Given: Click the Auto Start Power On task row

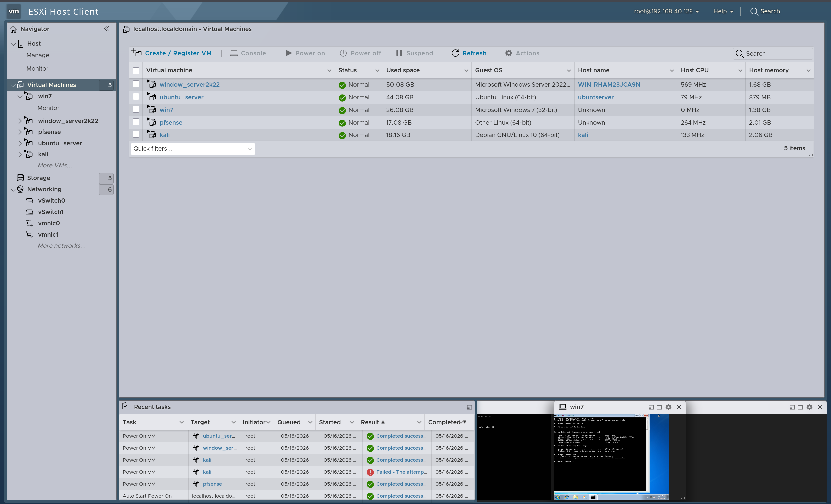Looking at the screenshot, I should (x=296, y=496).
